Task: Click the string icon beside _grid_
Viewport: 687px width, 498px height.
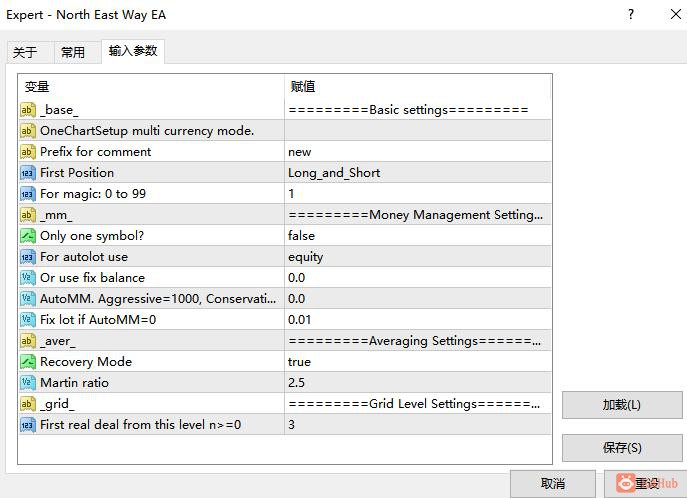Action: point(28,404)
